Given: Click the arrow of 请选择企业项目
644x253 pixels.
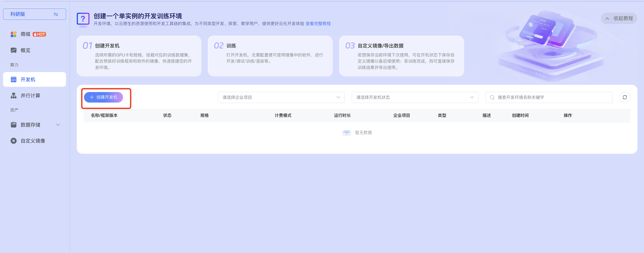Looking at the screenshot, I should tap(338, 97).
